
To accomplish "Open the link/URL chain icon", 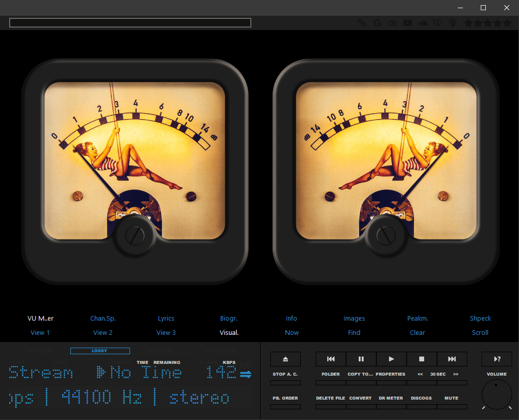I will click(362, 23).
